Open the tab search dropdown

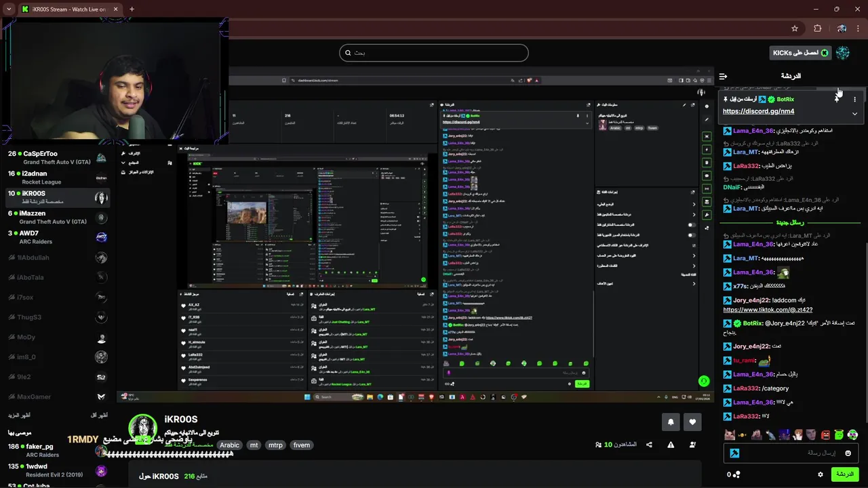9,9
